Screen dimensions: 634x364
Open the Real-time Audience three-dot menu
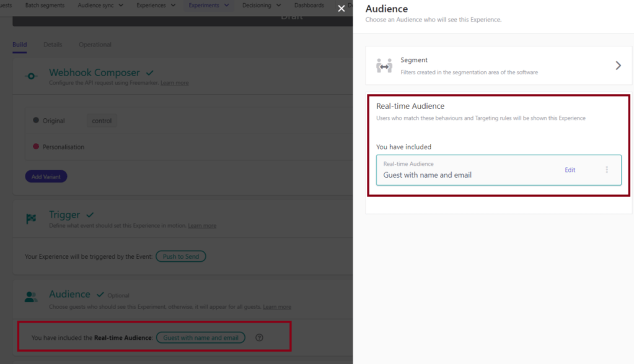coord(606,170)
